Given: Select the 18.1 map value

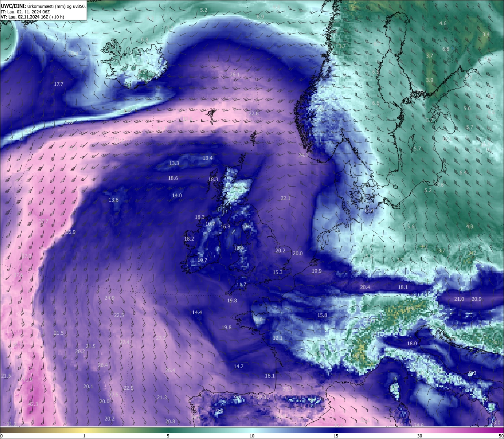Looking at the screenshot, I should (403, 287).
